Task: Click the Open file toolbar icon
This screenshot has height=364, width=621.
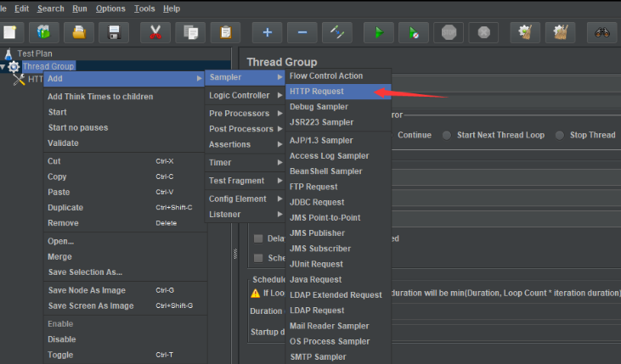Action: coord(79,32)
